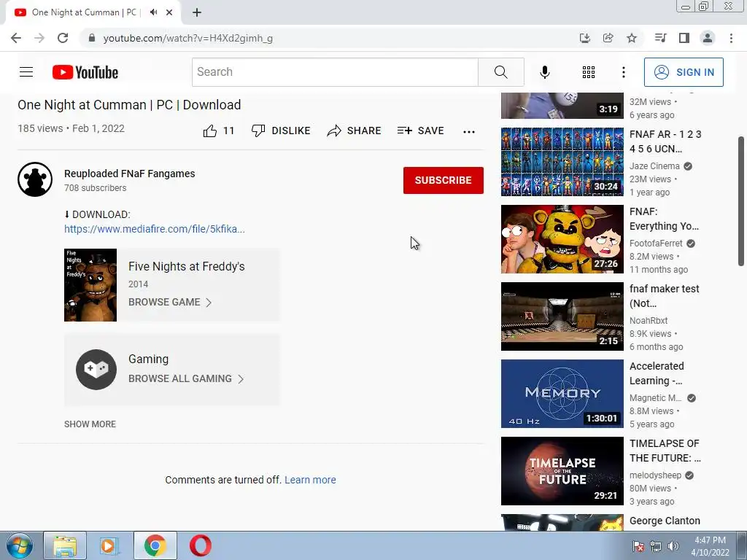
Task: Open a new browser tab
Action: [x=197, y=12]
